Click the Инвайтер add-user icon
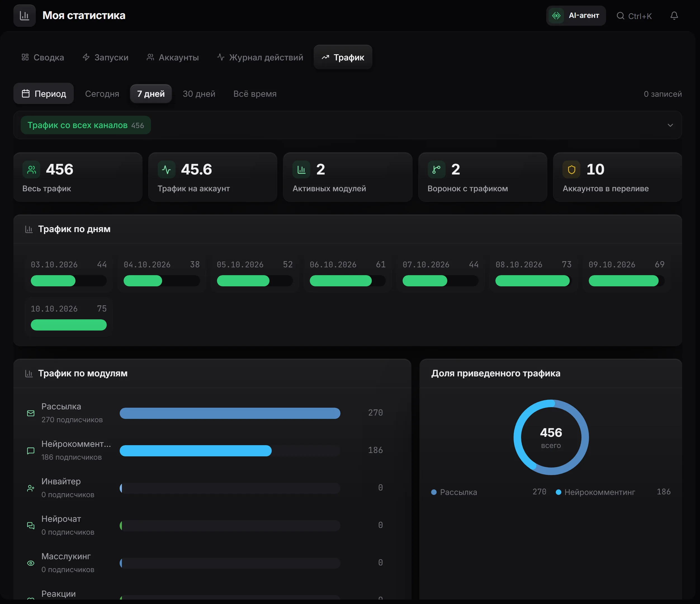Image resolution: width=700 pixels, height=604 pixels. [x=31, y=489]
